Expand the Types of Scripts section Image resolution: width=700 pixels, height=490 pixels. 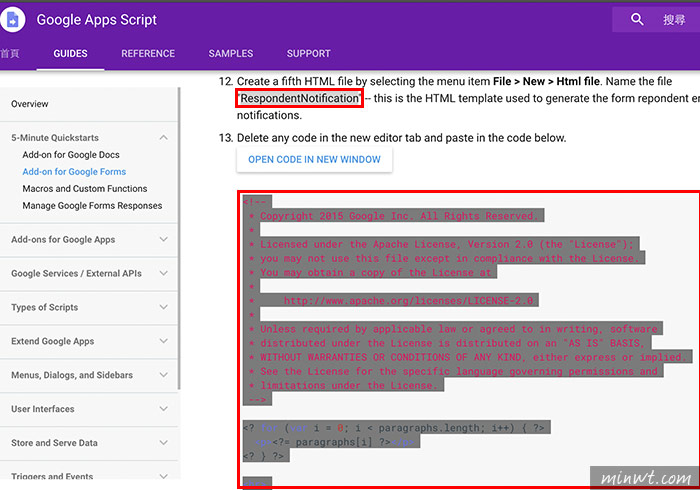[163, 307]
